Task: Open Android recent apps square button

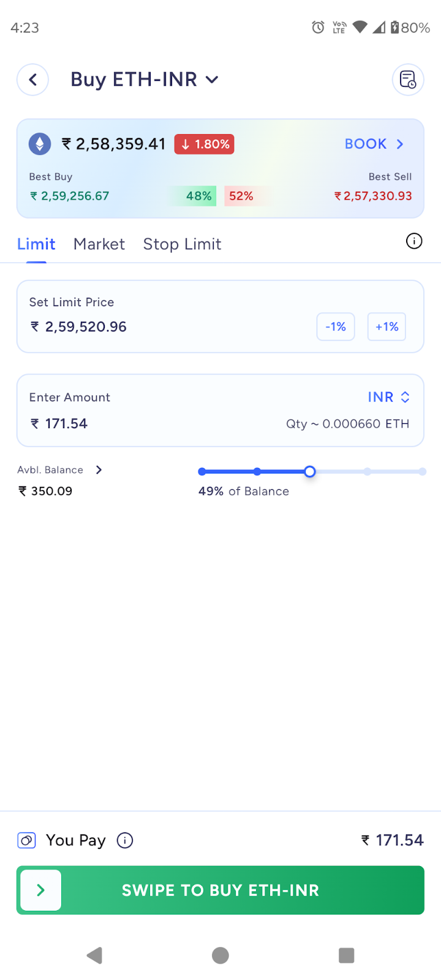Action: coord(347,956)
